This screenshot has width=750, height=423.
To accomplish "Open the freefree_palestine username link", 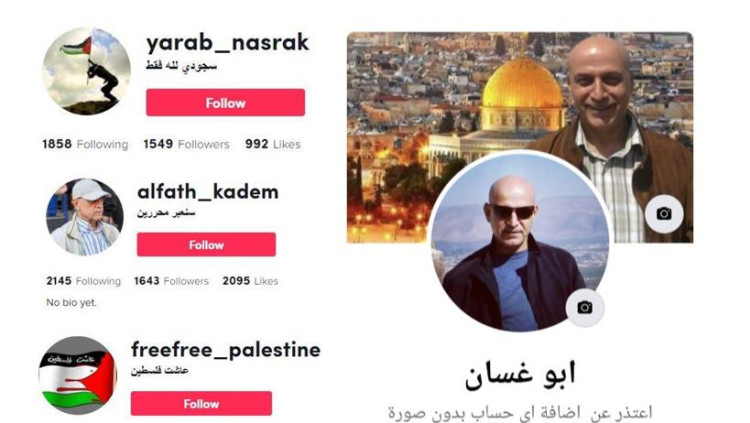I will click(226, 350).
